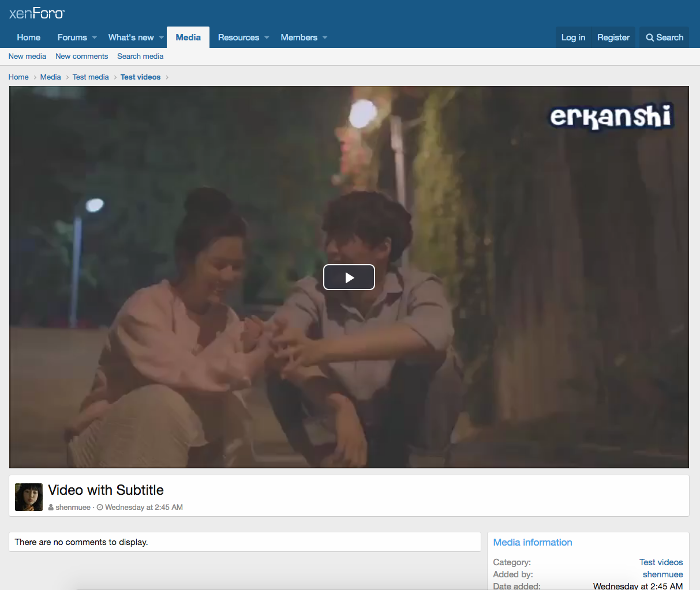
Task: Expand the Members dropdown arrow
Action: point(325,37)
